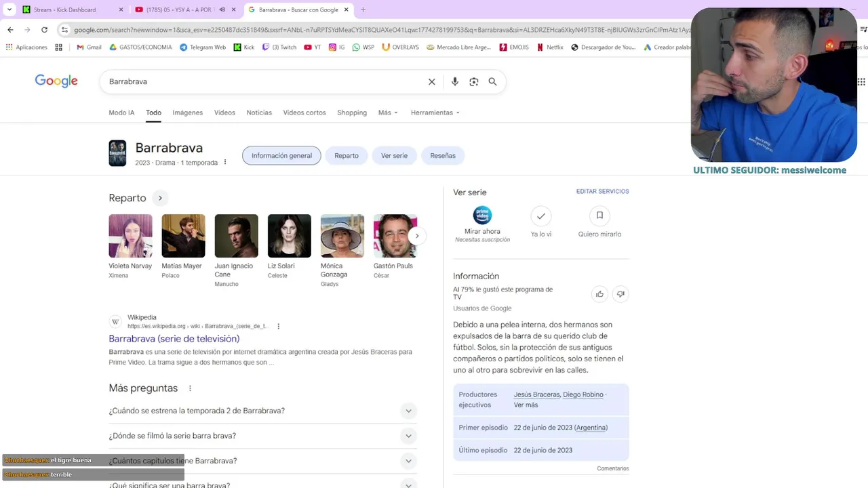Viewport: 868px width, 488px height.
Task: Expand Reparto section arrow
Action: 160,198
